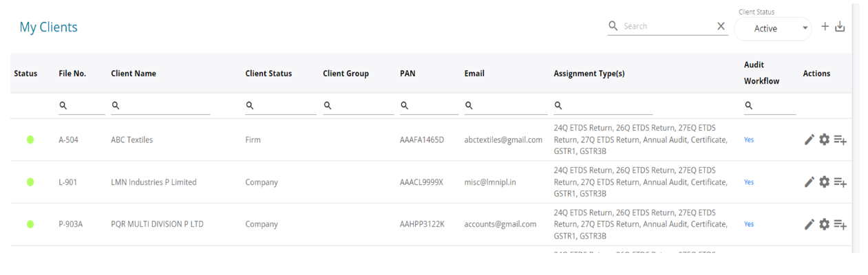Sort by the Client Status column header
Image resolution: width=868 pixels, height=275 pixels.
268,74
